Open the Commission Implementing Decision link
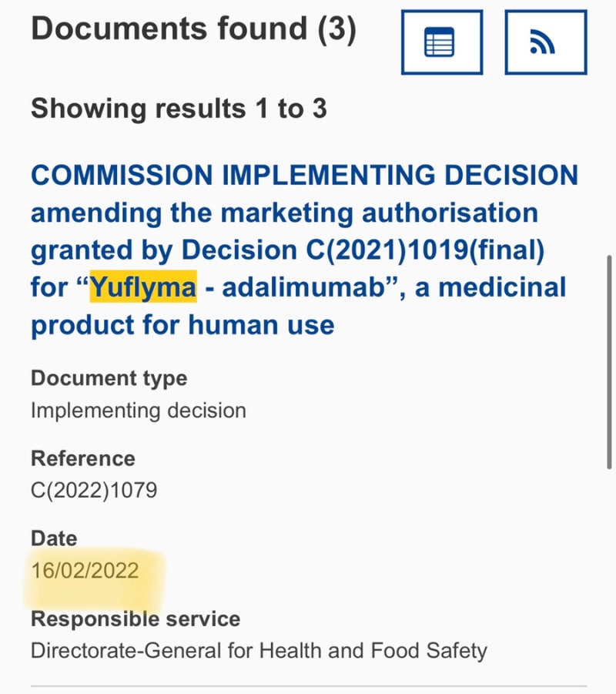The width and height of the screenshot is (616, 694). pos(304,175)
